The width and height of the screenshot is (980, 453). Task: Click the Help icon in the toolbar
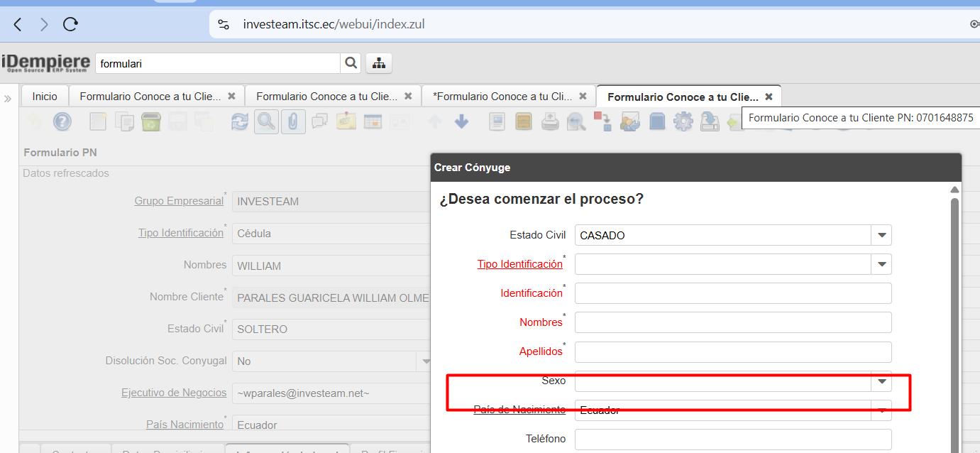(x=62, y=122)
